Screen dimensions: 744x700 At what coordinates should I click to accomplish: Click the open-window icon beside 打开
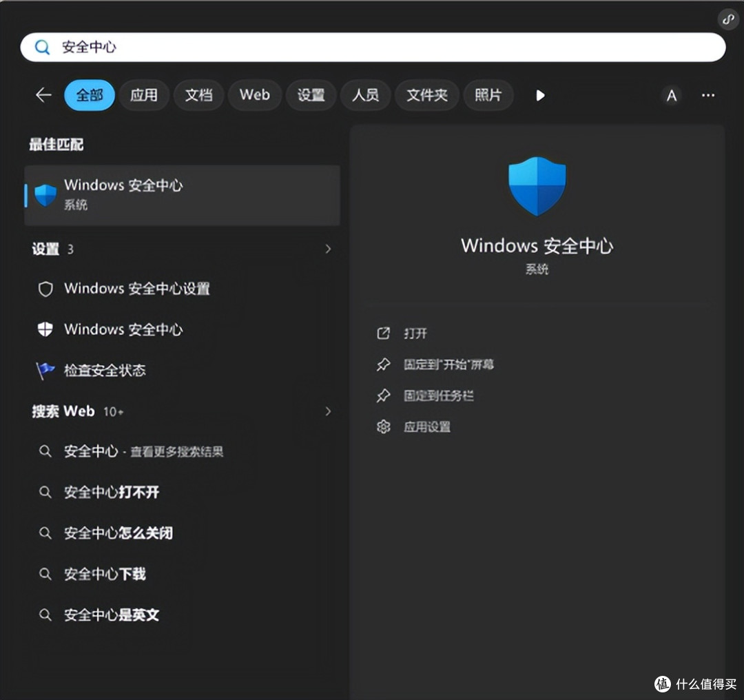click(383, 333)
